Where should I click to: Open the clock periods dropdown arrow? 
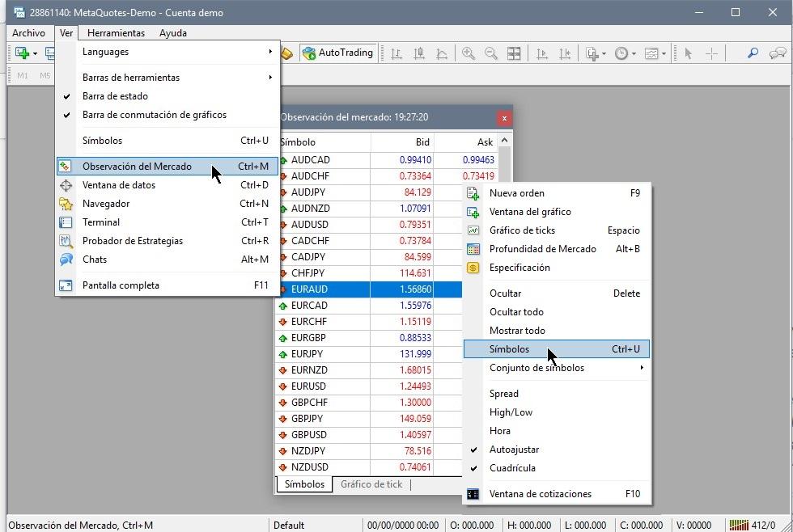(x=634, y=53)
